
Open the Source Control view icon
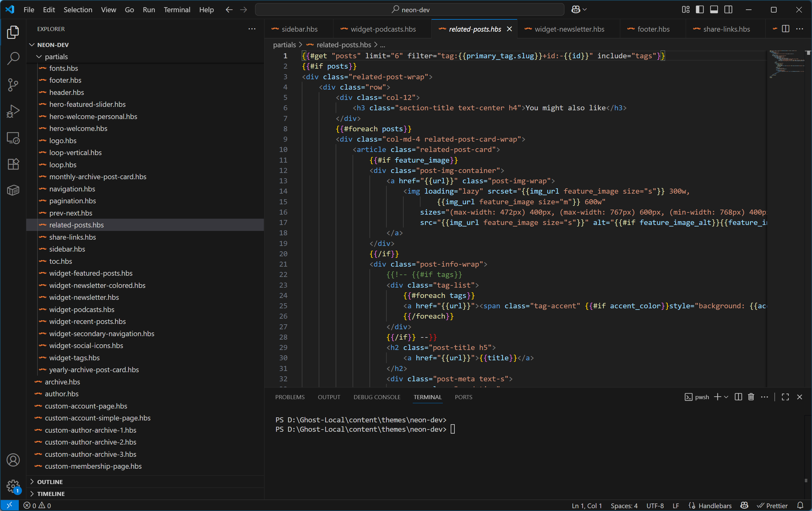(13, 85)
